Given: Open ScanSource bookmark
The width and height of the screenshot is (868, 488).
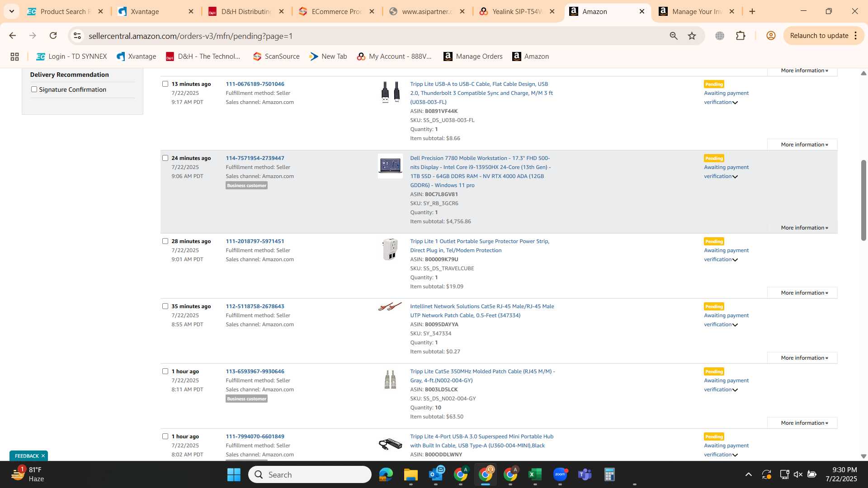Looking at the screenshot, I should coord(276,56).
